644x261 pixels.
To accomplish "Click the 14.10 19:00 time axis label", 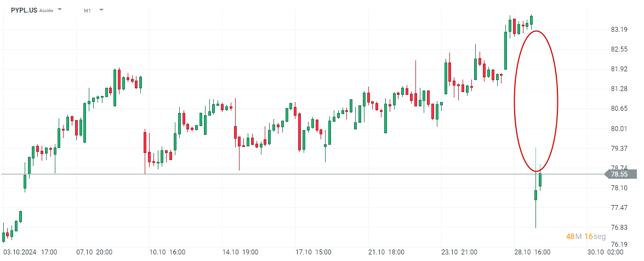I will pyautogui.click(x=241, y=252).
